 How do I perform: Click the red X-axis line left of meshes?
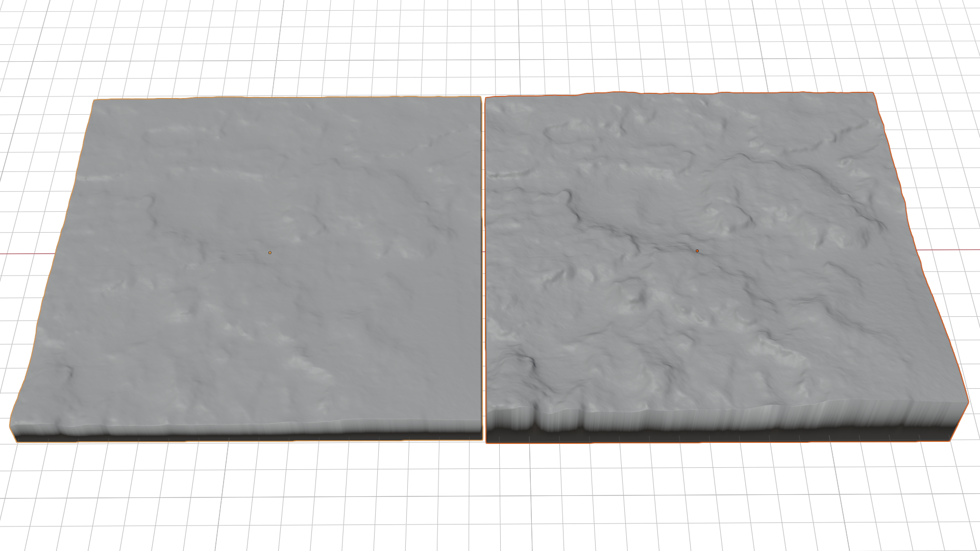click(x=26, y=254)
